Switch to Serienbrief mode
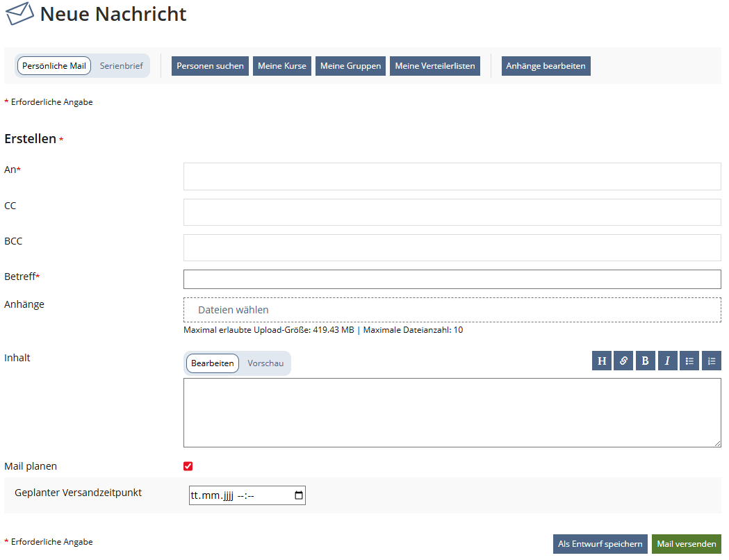 122,66
